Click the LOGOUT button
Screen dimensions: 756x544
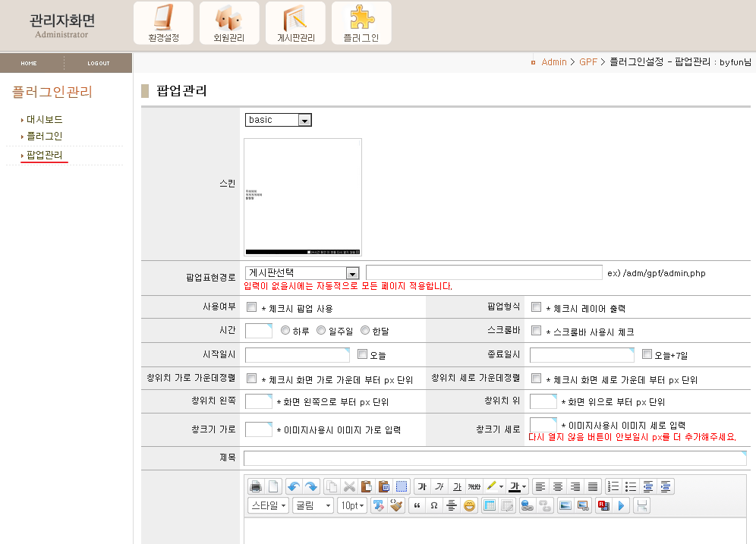(98, 64)
